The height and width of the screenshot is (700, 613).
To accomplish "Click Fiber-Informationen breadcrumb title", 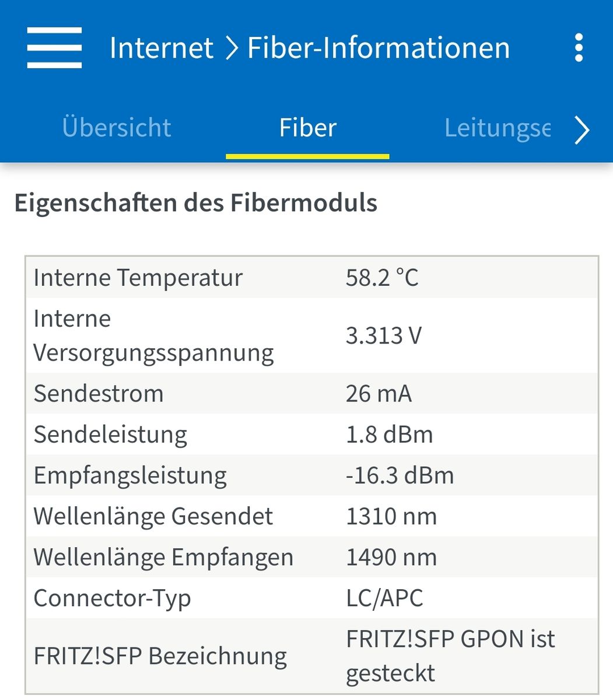I will [379, 48].
